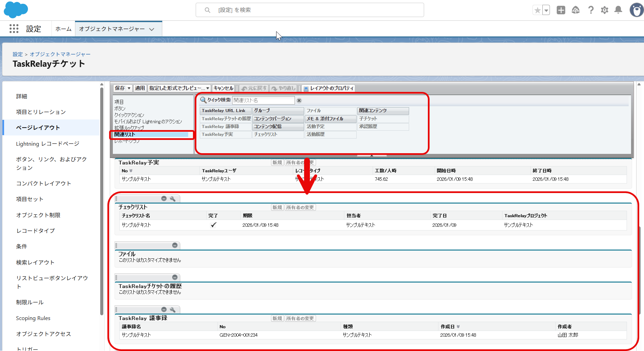Select the クイックアクション palette category
The height and width of the screenshot is (351, 644).
[129, 115]
